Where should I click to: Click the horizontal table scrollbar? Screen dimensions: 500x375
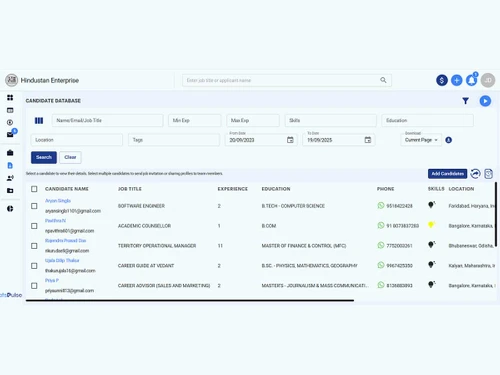point(190,300)
